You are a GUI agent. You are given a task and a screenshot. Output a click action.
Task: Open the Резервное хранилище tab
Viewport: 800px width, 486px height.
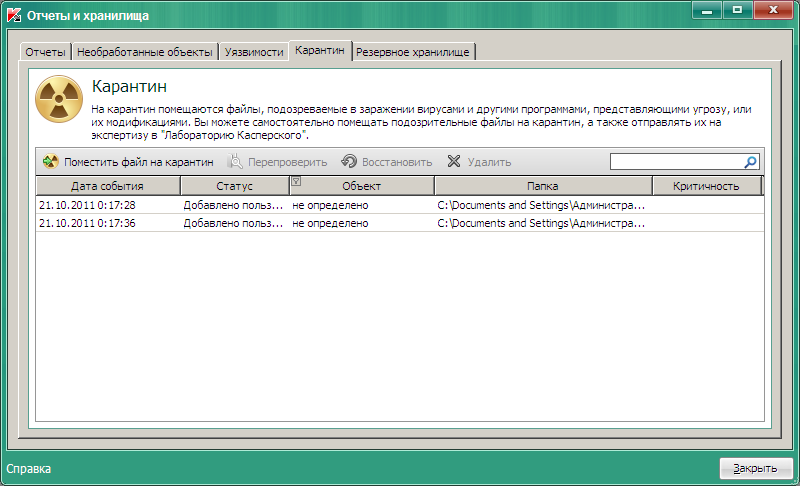tap(413, 52)
